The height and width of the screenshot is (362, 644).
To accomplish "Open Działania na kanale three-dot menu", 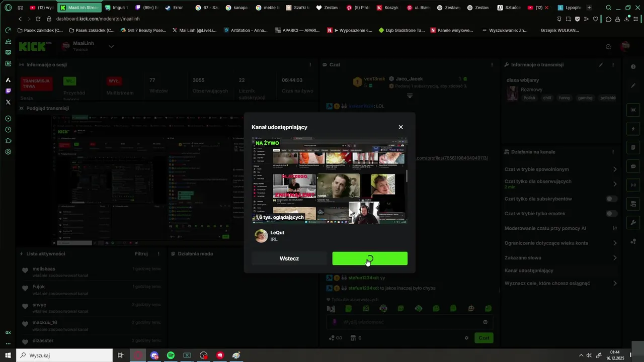I will point(613,152).
